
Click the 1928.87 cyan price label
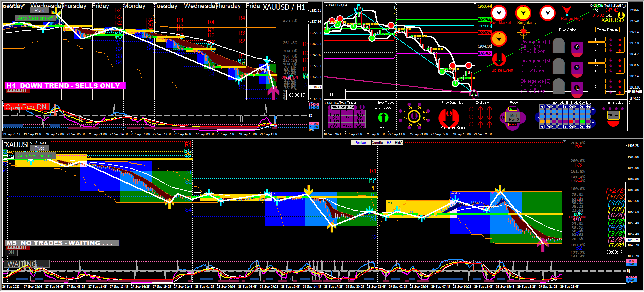click(485, 26)
